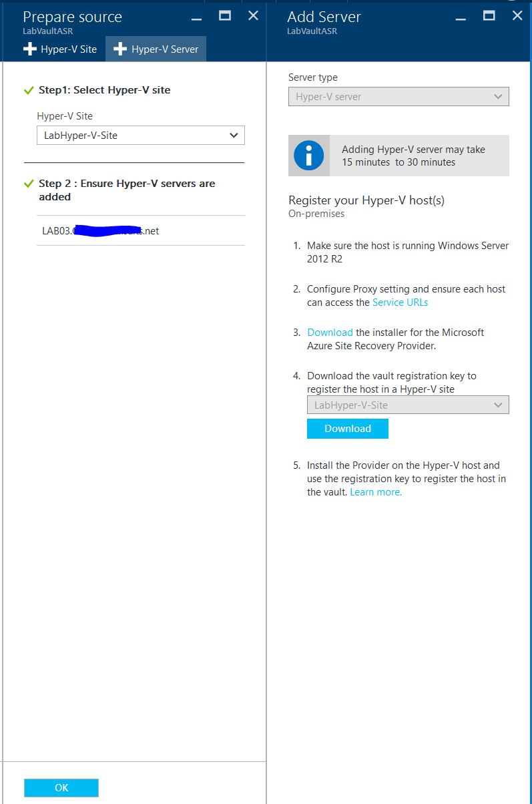Open the LabHyper-V-Site registration key dropdown
Screen dimensions: 532x804
(407, 405)
